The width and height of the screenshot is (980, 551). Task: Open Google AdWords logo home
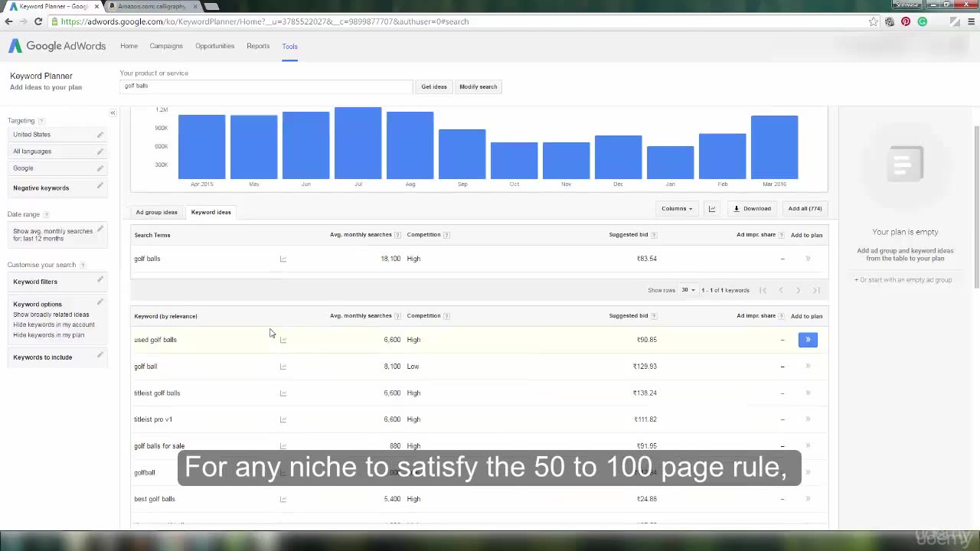click(57, 46)
